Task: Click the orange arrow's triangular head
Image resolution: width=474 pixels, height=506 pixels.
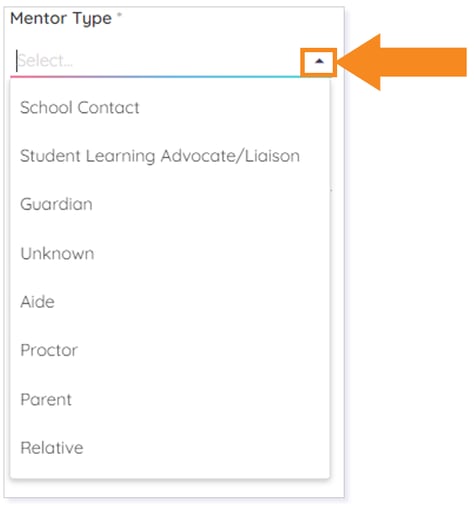Action: (x=359, y=62)
